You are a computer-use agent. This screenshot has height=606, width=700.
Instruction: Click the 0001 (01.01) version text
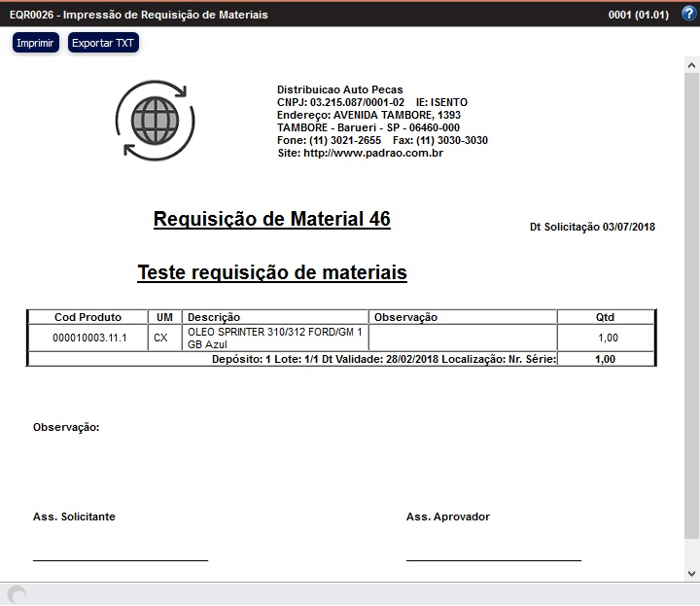click(639, 15)
